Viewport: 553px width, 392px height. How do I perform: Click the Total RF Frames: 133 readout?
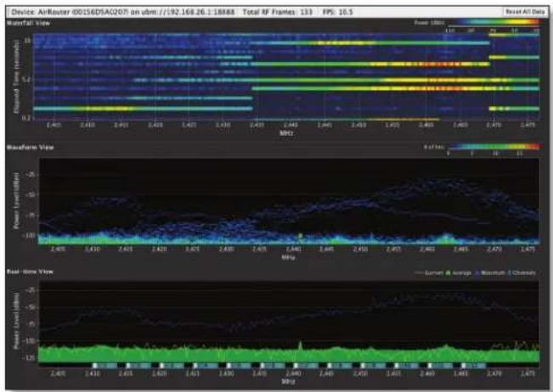tap(278, 12)
